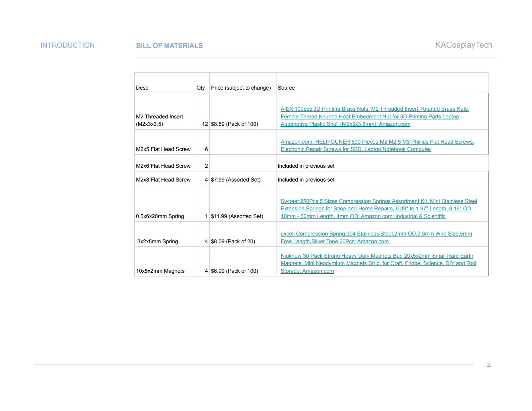Click the INTRODUCTION section heading

(67, 45)
